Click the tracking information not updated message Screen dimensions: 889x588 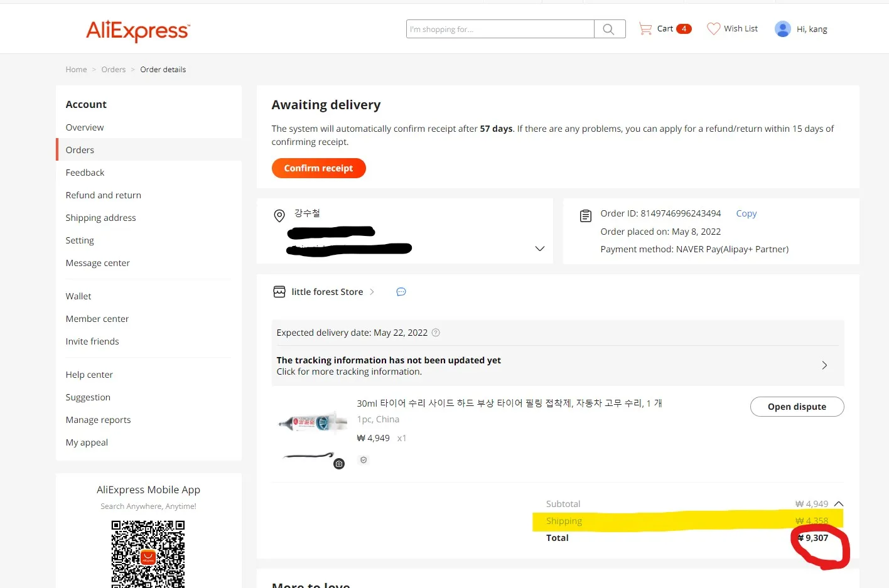(x=389, y=360)
